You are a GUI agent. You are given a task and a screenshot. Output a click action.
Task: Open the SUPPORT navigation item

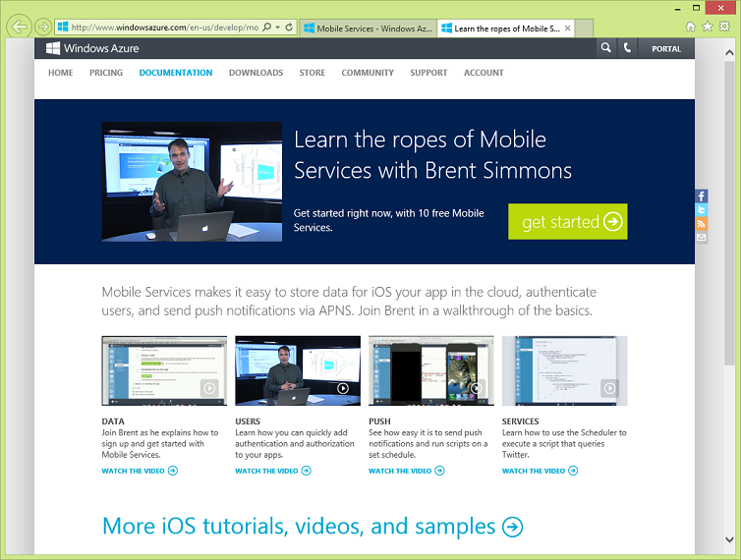click(x=428, y=73)
